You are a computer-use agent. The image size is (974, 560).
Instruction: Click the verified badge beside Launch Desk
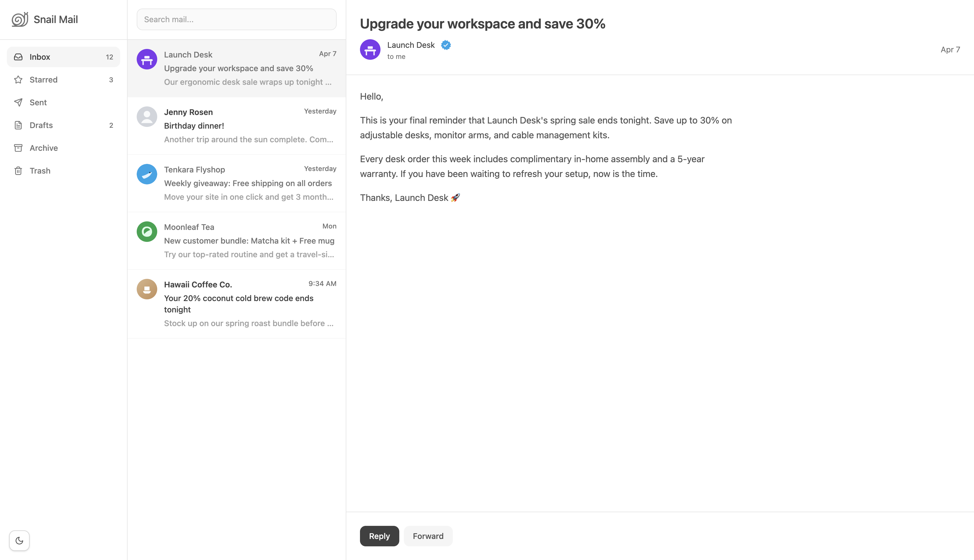[446, 45]
